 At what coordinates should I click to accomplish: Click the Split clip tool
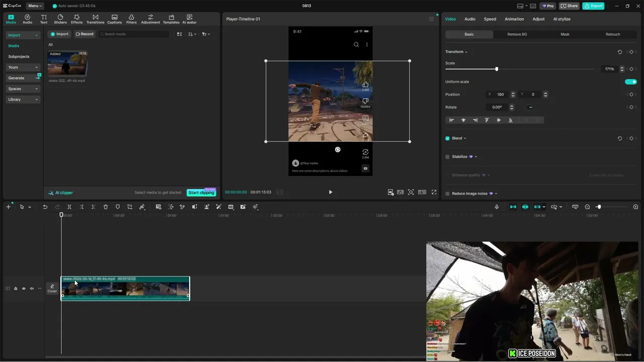[69, 207]
